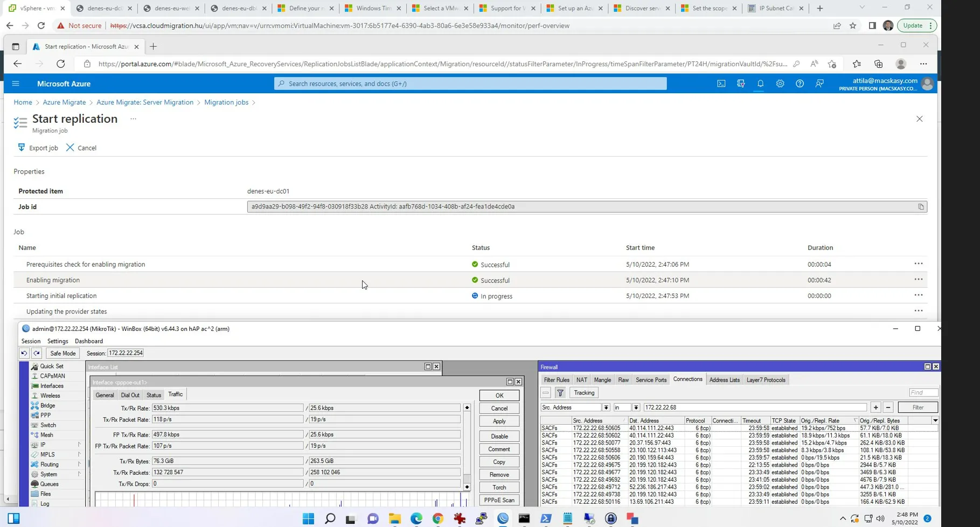Viewport: 980px width, 527px height.
Task: Copy the Job id to clipboard
Action: [921, 207]
